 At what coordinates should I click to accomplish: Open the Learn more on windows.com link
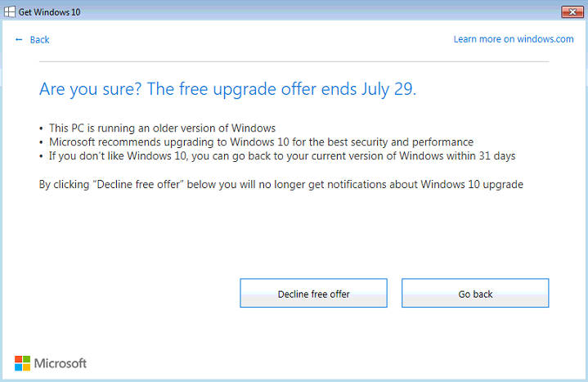[514, 39]
